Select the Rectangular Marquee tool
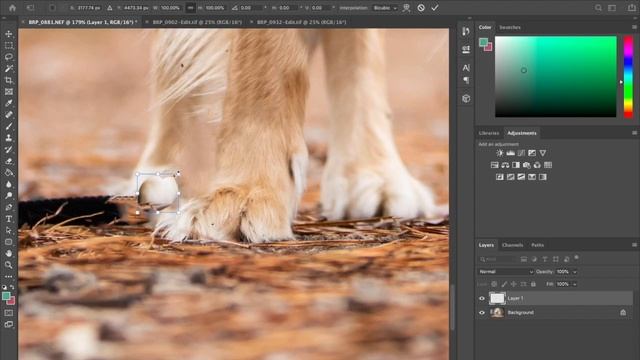Image resolution: width=640 pixels, height=360 pixels. point(9,46)
